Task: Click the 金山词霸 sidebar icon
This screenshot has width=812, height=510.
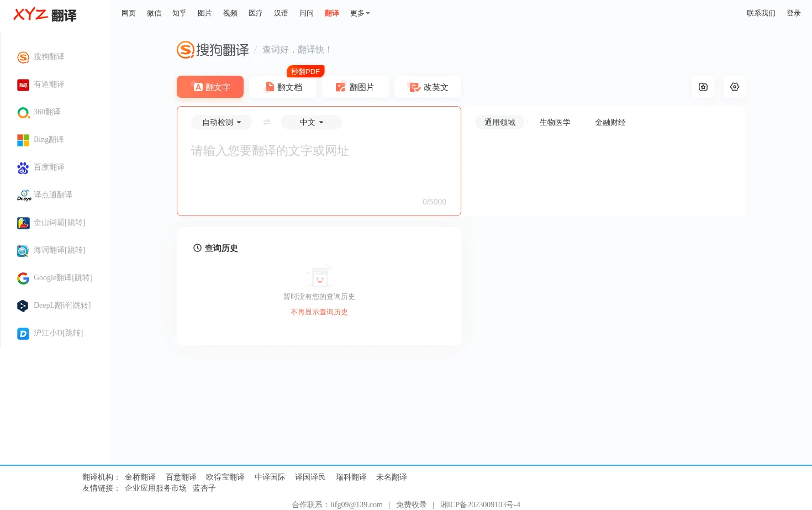Action: (23, 223)
